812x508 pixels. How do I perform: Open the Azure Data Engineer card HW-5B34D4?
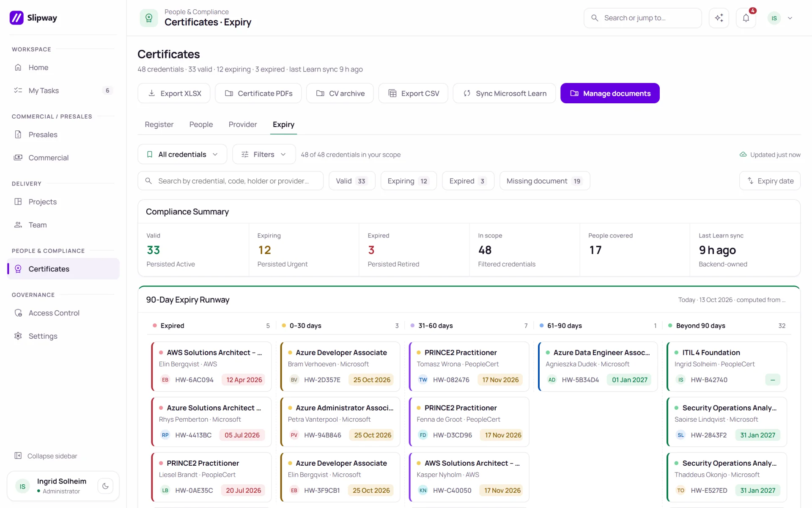[598, 366]
